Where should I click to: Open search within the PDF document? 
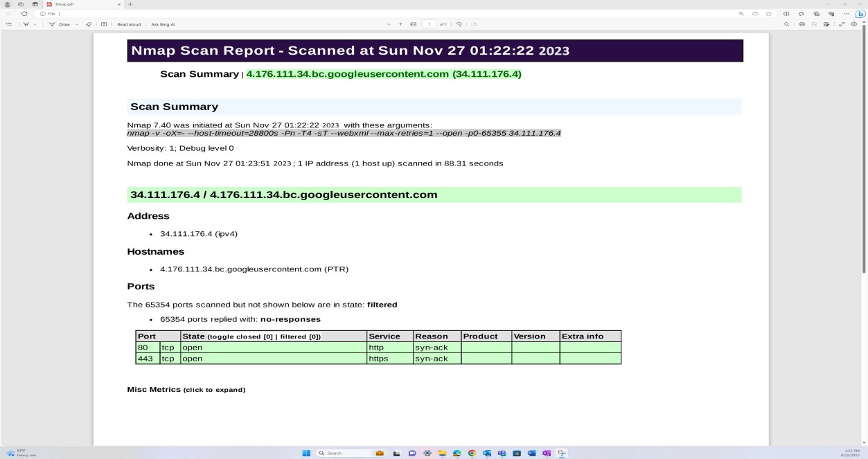[786, 24]
